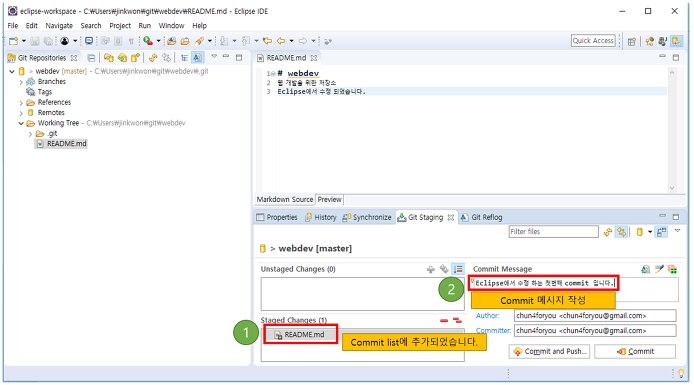Click the Quick Access search field
The image size is (694, 385).
pos(593,41)
